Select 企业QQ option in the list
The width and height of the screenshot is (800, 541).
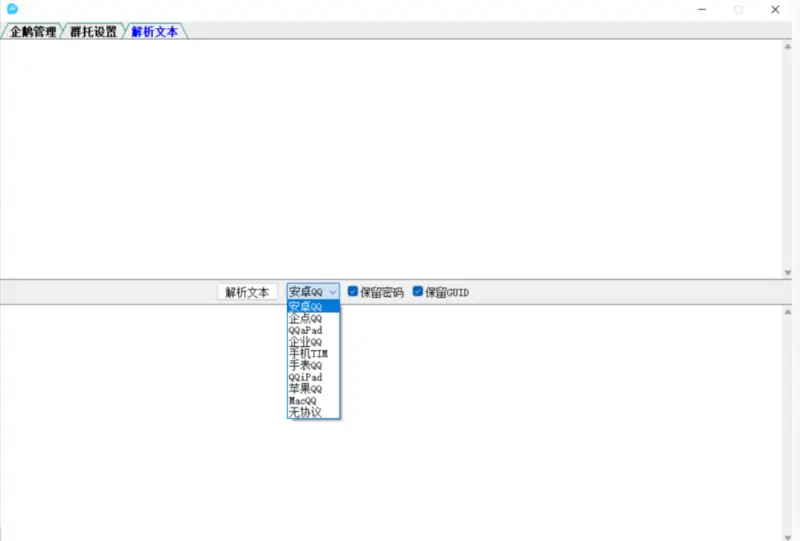tap(312, 342)
